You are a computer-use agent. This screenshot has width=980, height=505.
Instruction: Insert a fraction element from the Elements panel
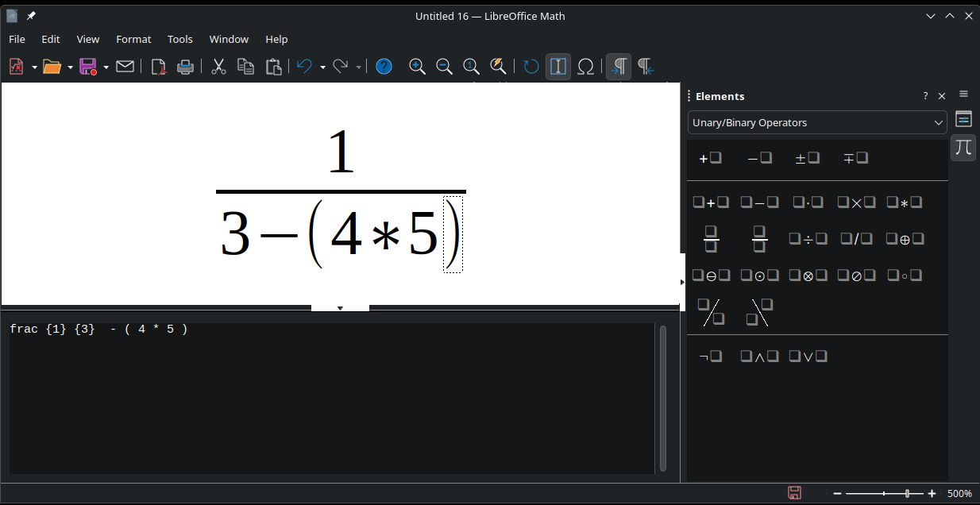click(711, 237)
